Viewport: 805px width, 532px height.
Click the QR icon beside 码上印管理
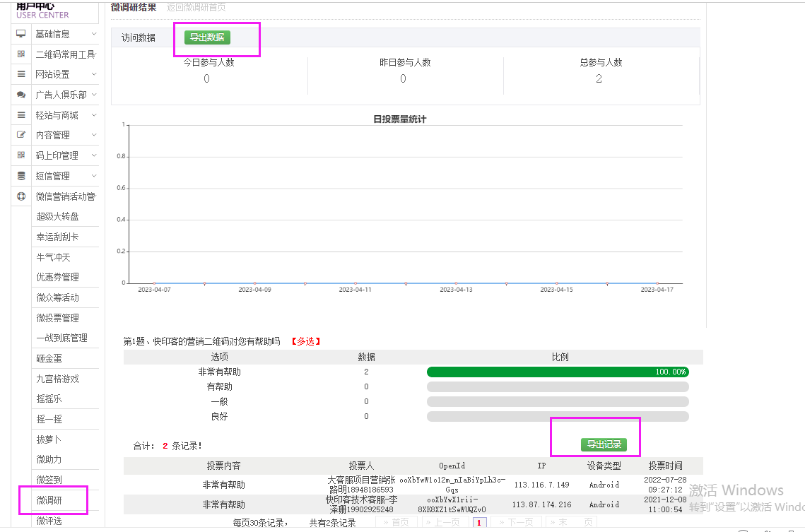pos(21,155)
